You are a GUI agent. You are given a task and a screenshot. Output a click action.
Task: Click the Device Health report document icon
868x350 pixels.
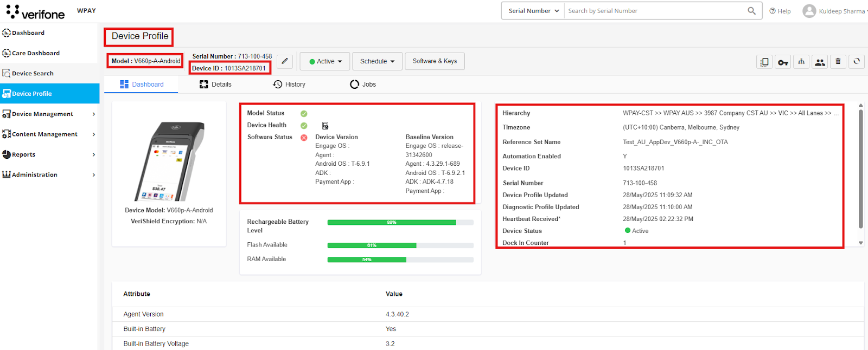[x=325, y=126]
